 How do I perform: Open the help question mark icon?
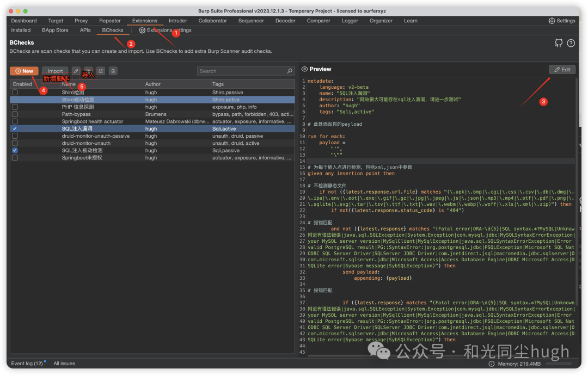tap(571, 44)
